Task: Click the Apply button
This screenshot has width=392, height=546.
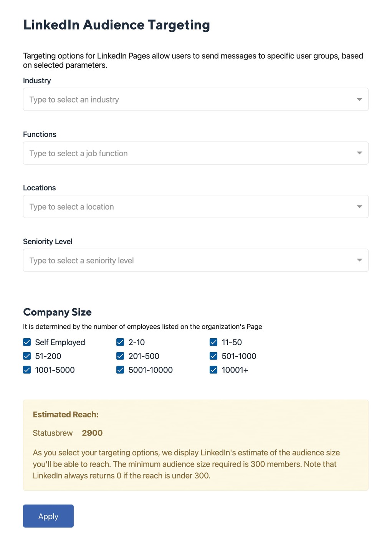Action: [48, 516]
